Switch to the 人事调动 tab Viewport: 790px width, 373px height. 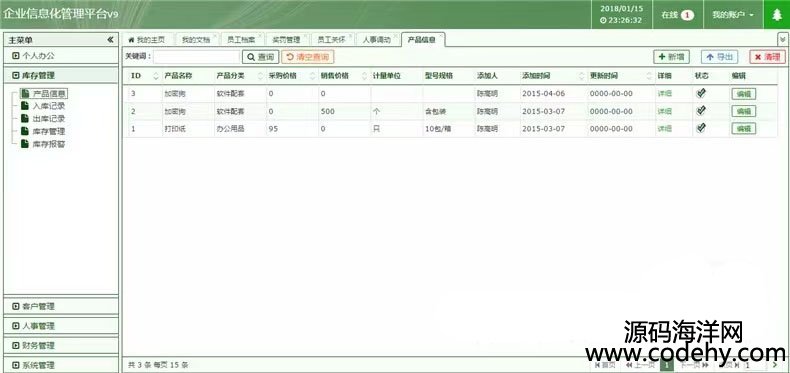coord(377,39)
